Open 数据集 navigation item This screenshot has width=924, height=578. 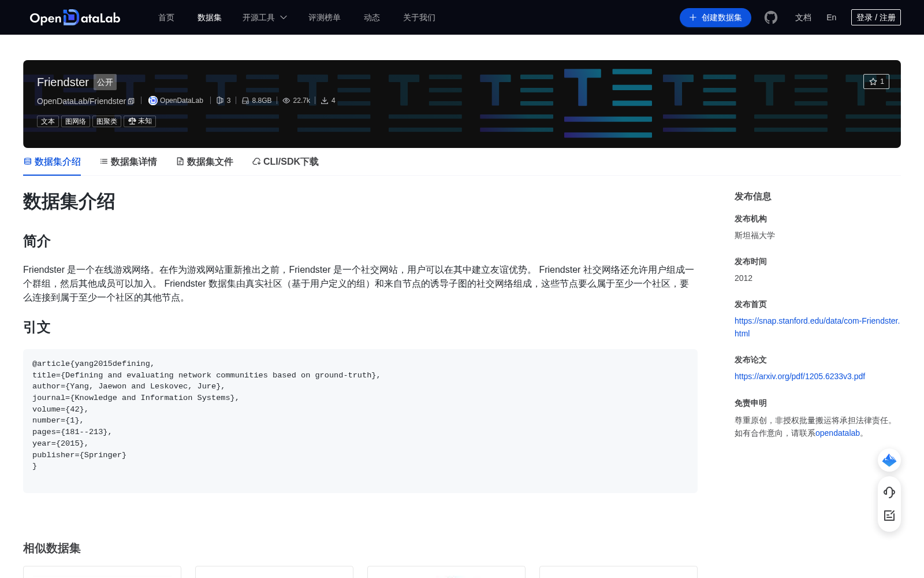tap(210, 17)
